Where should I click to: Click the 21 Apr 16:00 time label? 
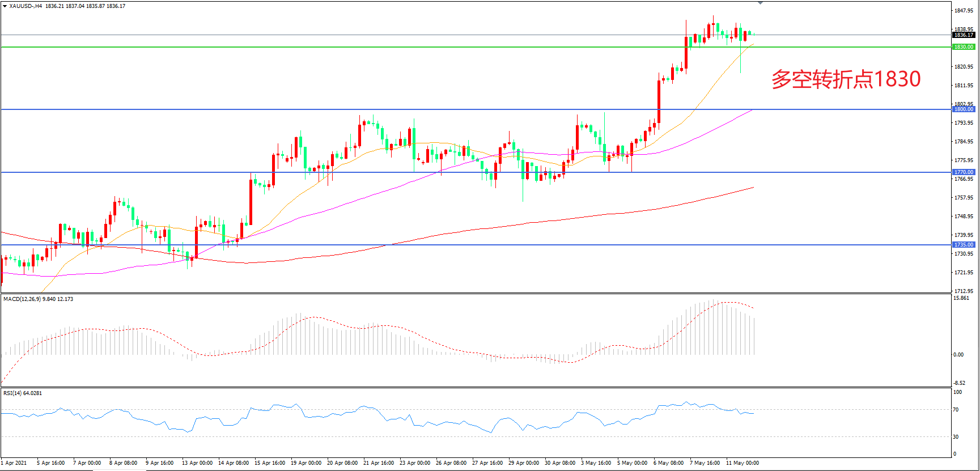click(379, 463)
